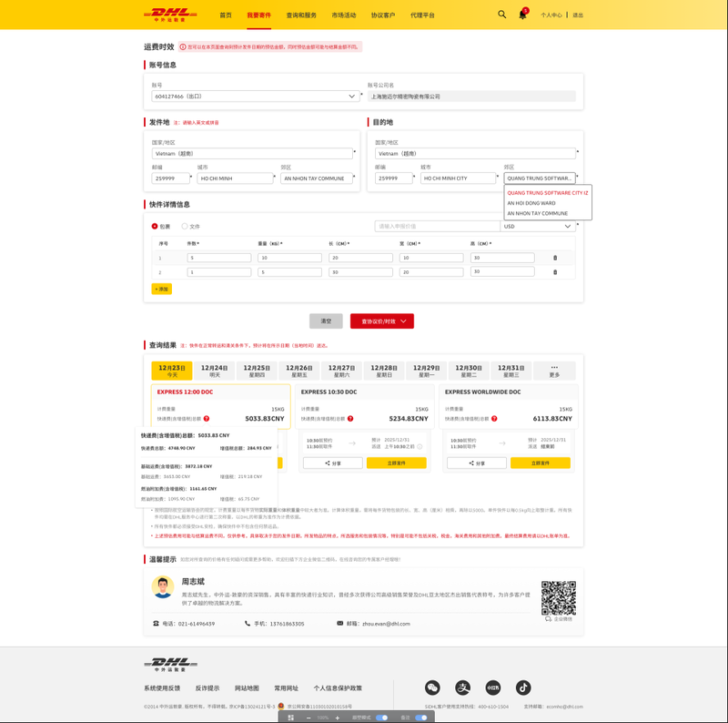Toggle the 原型模式 switch in bottom toolbar

tap(381, 718)
